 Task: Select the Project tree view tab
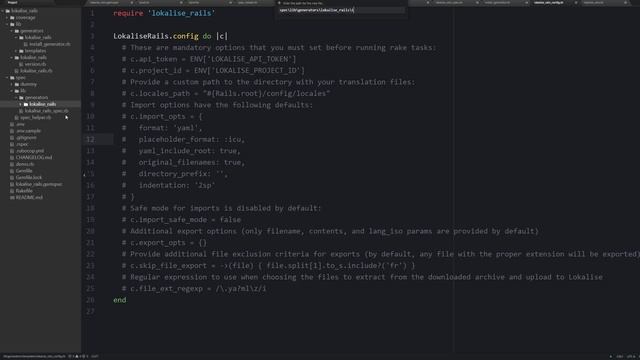12,2
